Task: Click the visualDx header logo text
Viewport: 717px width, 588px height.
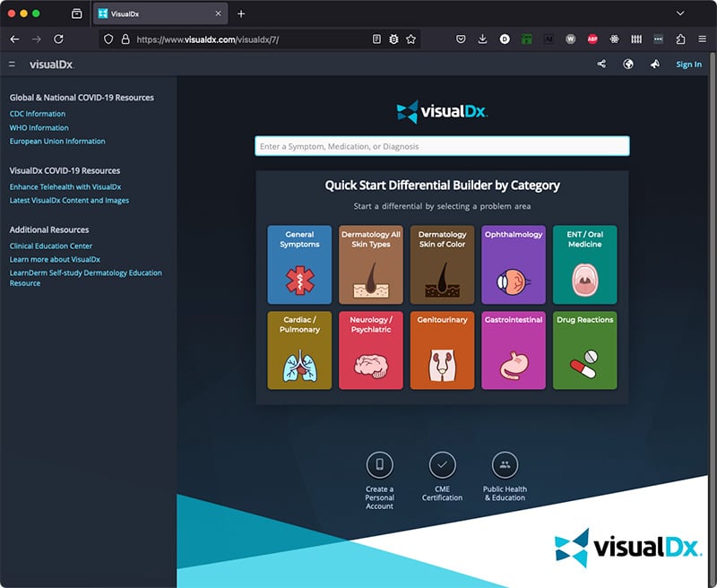Action: pyautogui.click(x=52, y=65)
